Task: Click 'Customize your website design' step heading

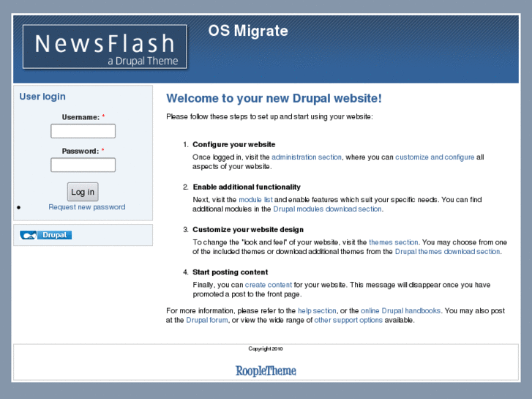Action: pyautogui.click(x=248, y=230)
